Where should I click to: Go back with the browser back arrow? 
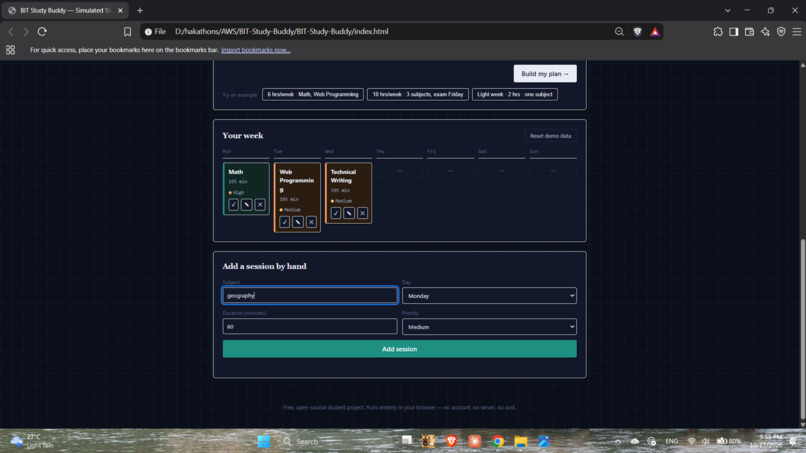11,31
